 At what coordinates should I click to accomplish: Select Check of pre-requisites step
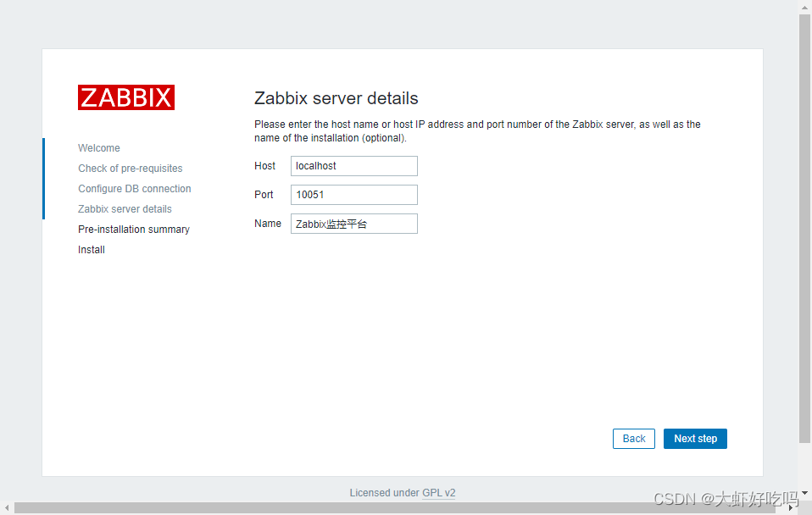point(130,169)
